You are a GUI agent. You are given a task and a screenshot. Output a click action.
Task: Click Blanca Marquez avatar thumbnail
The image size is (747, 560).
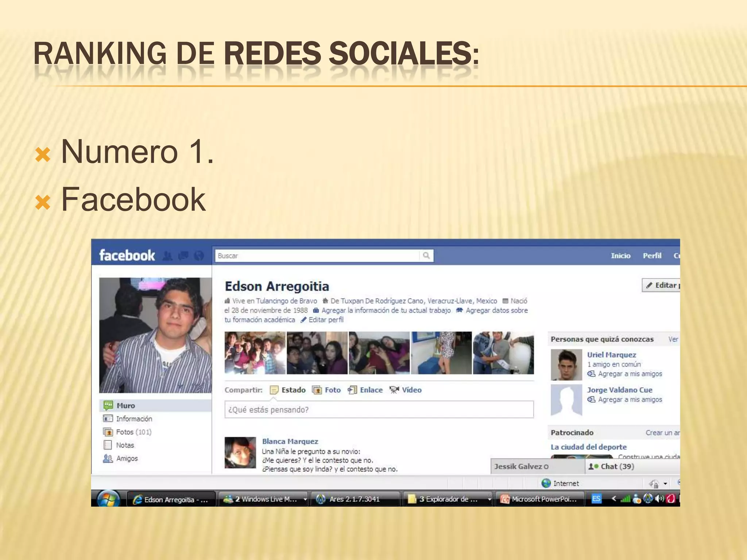[x=240, y=452]
